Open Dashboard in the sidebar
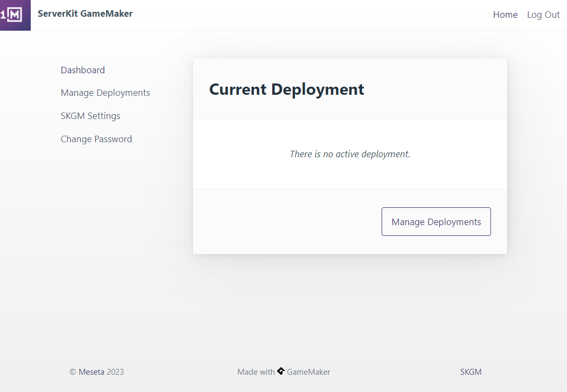 [x=83, y=70]
